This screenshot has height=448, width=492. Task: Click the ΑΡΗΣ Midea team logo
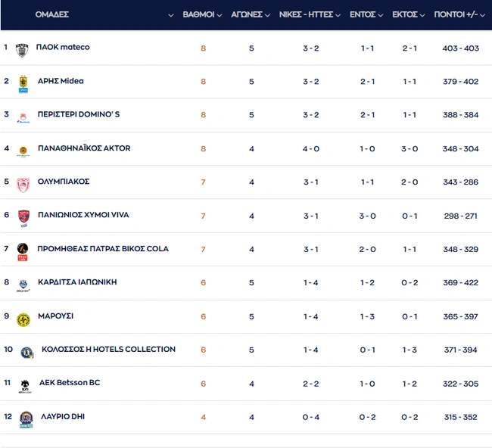pyautogui.click(x=23, y=83)
